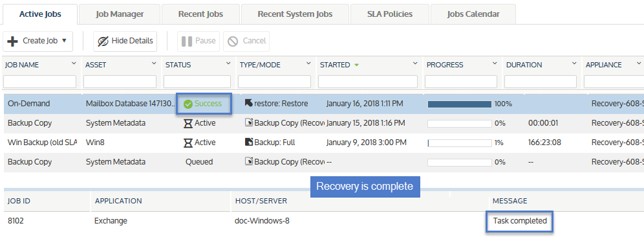Screen dimensions: 644x241
Task: Click the Exchange application cell
Action: pos(111,221)
